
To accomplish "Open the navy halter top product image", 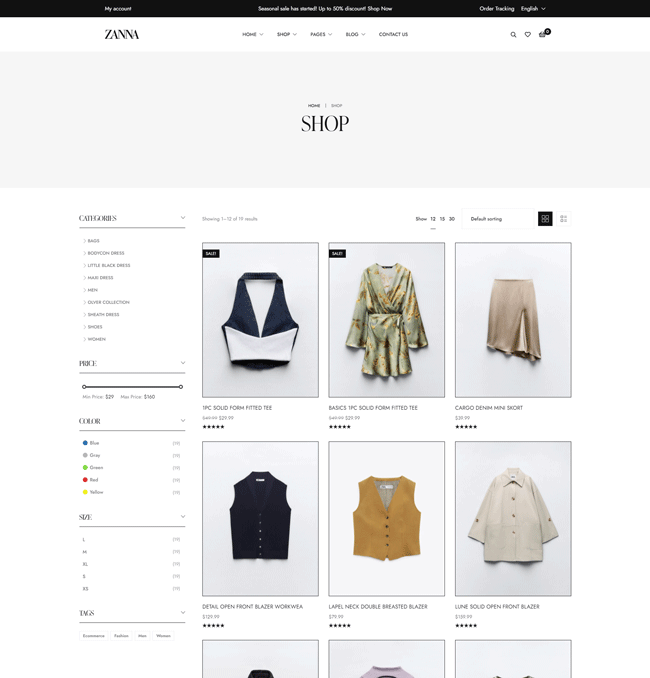I will click(x=260, y=320).
